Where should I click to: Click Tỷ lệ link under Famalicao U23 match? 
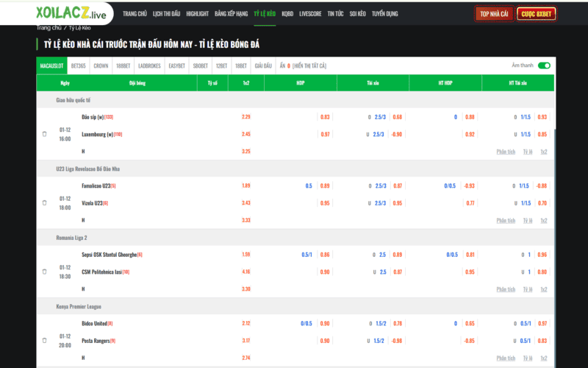(527, 220)
